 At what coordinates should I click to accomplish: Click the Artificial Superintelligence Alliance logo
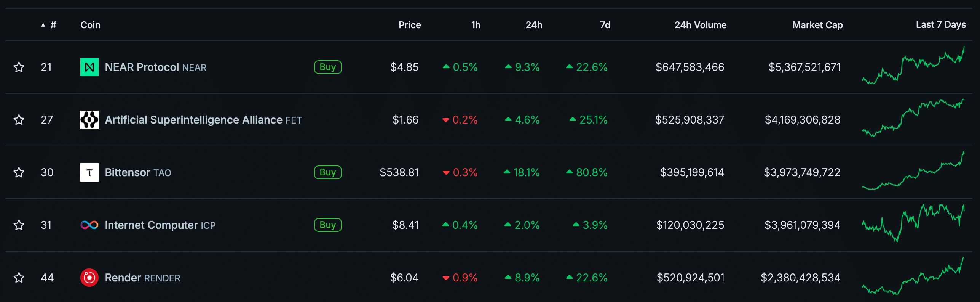89,120
